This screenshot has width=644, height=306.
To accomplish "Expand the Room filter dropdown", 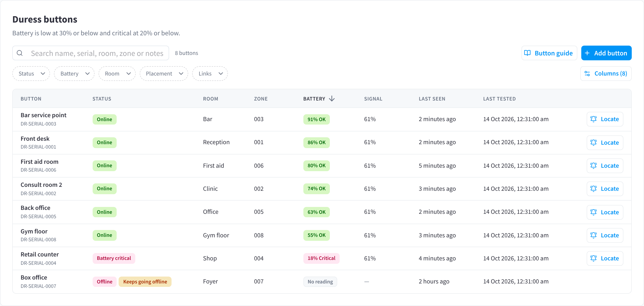I will [117, 74].
